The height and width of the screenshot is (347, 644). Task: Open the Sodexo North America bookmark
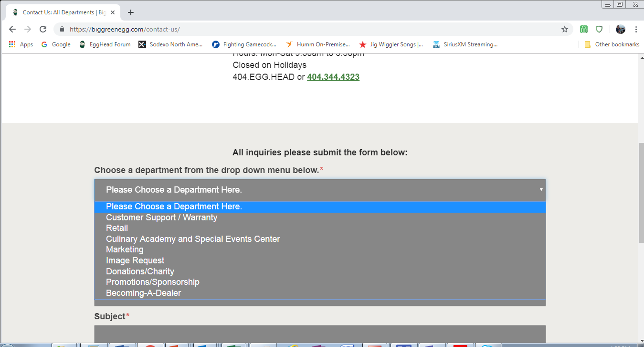171,44
